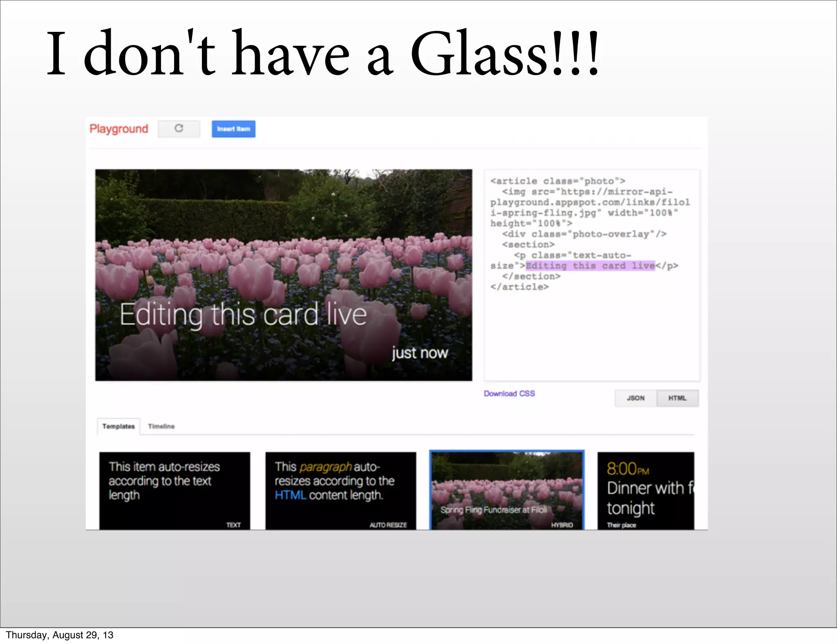Click the slide title 'I don't have a Glass!!!'
The height and width of the screenshot is (644, 837).
click(323, 53)
